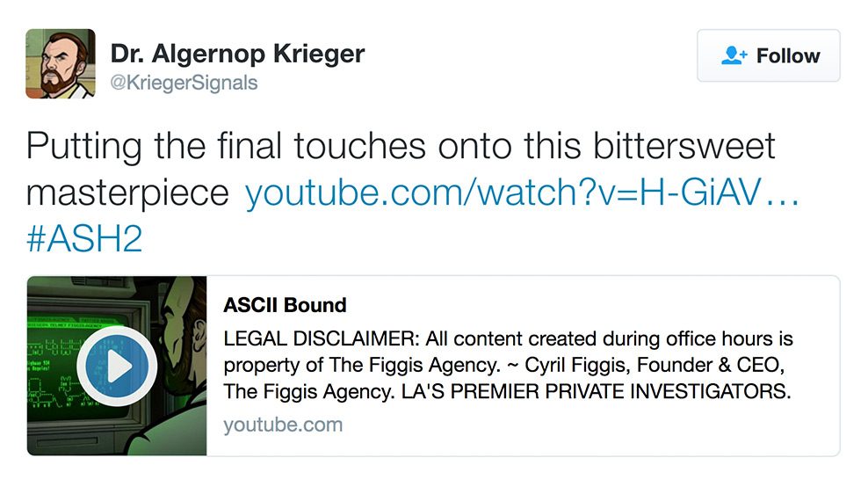Click 'property of The Figgis Agency' text

361,365
